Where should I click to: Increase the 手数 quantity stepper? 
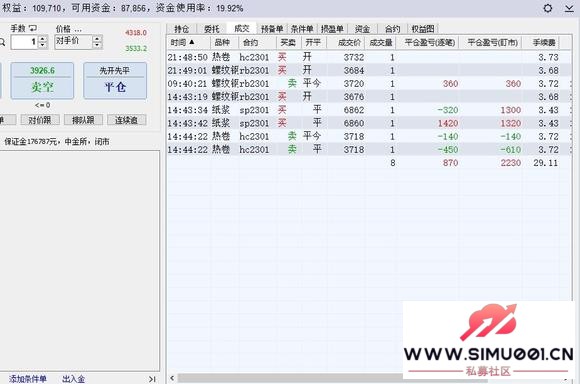[x=43, y=38]
